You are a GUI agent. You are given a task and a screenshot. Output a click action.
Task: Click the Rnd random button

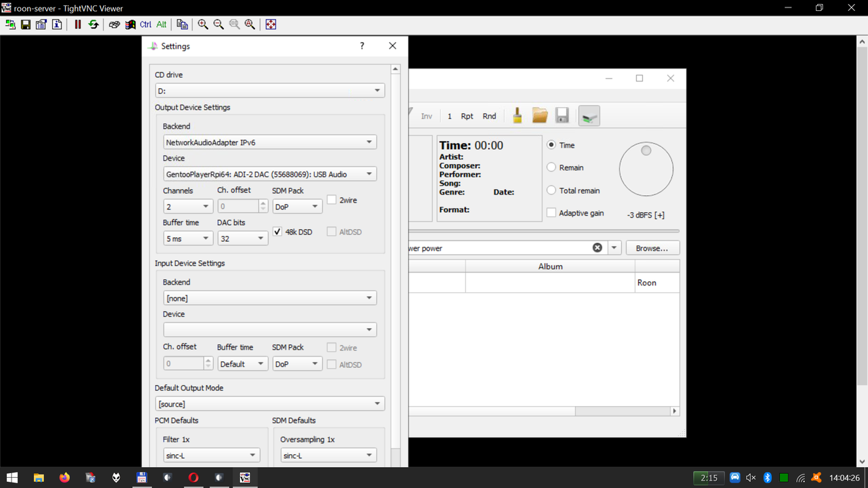pos(489,116)
